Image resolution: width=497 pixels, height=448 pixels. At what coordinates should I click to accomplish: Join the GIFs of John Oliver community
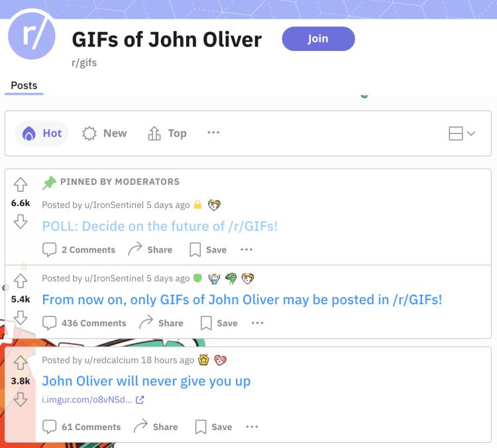[x=318, y=38]
